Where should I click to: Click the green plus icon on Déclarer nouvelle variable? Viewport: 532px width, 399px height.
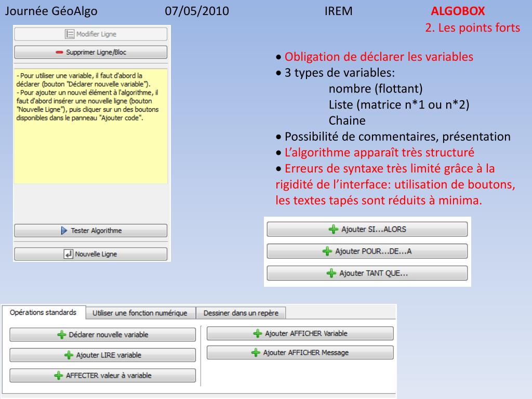[62, 335]
